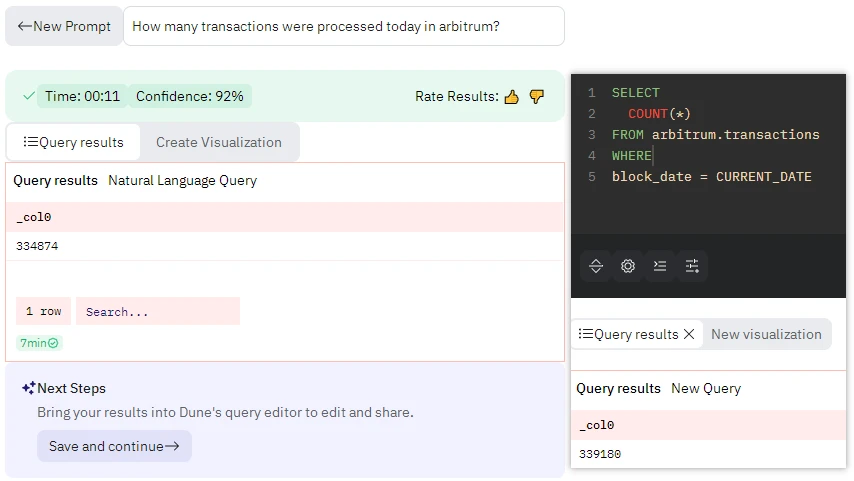Click the _col0 column header on left
The width and height of the screenshot is (854, 481).
tap(34, 217)
